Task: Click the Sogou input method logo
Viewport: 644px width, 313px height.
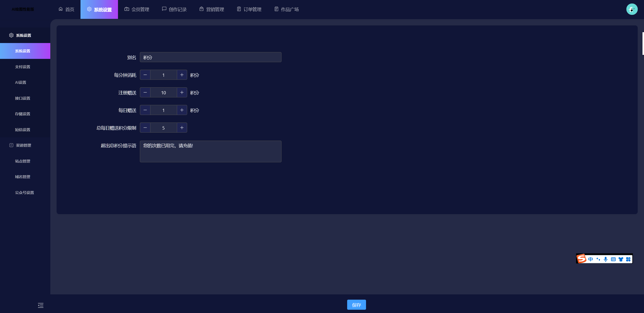Action: click(581, 259)
